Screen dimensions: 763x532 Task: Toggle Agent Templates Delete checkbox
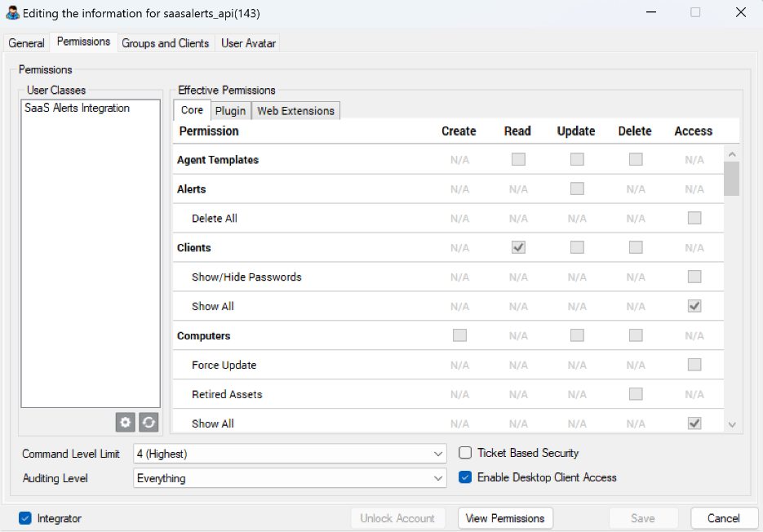tap(636, 160)
